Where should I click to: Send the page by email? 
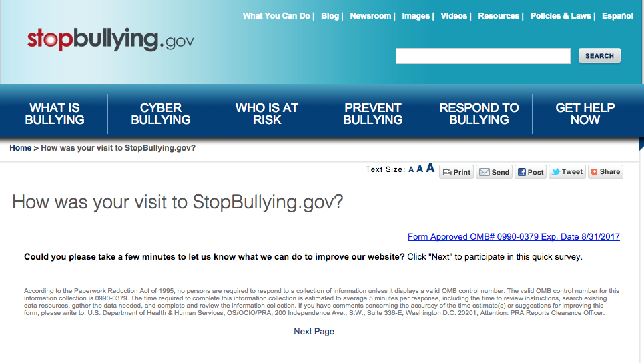coord(494,172)
